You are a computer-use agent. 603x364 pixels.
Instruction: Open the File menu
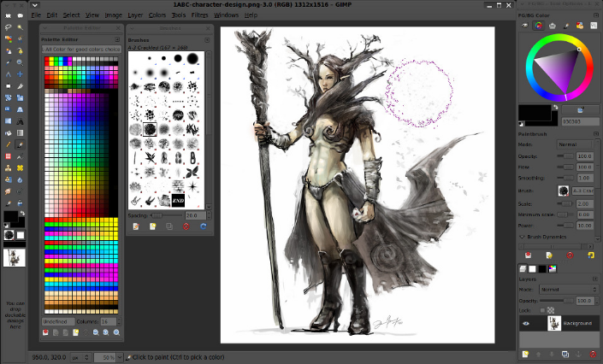click(x=36, y=15)
